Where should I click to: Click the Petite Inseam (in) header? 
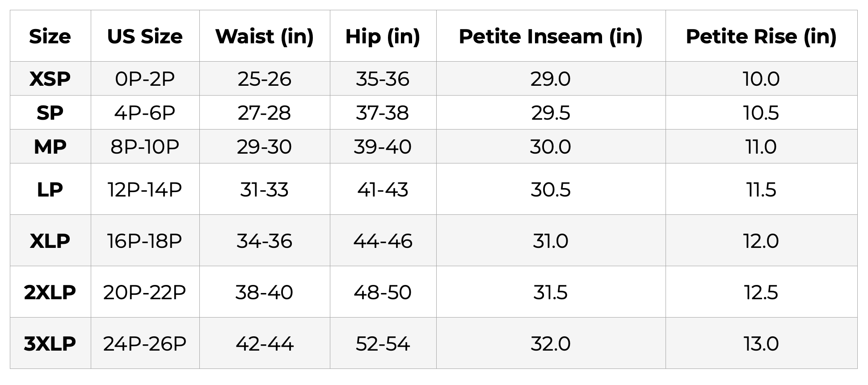551,36
